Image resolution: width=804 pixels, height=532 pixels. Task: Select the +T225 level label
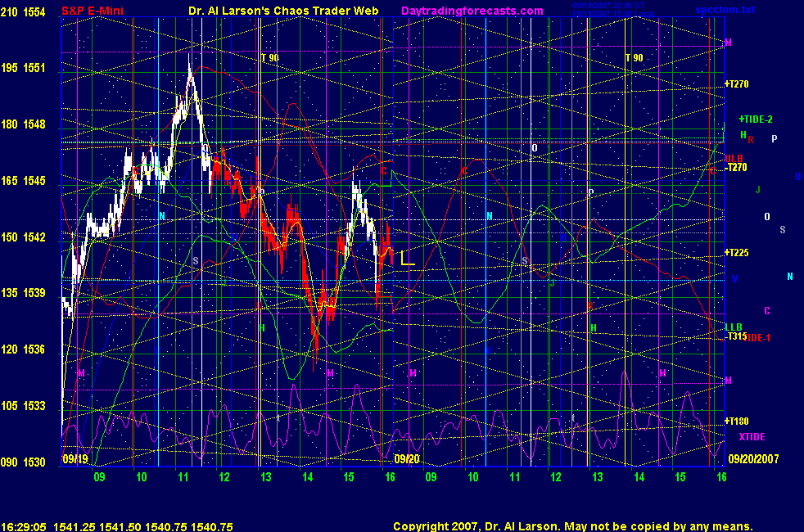pyautogui.click(x=736, y=253)
